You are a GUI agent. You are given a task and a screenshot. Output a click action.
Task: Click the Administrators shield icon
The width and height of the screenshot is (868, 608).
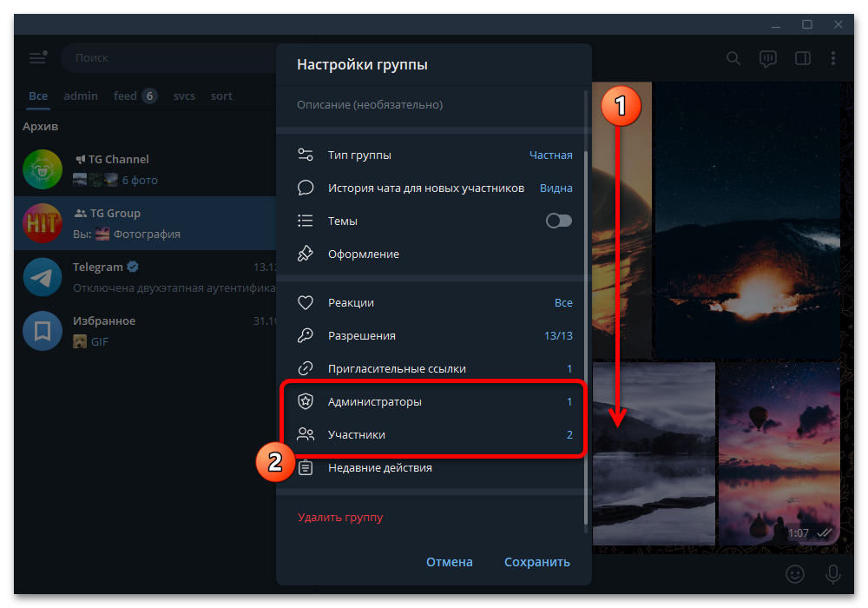click(x=305, y=401)
